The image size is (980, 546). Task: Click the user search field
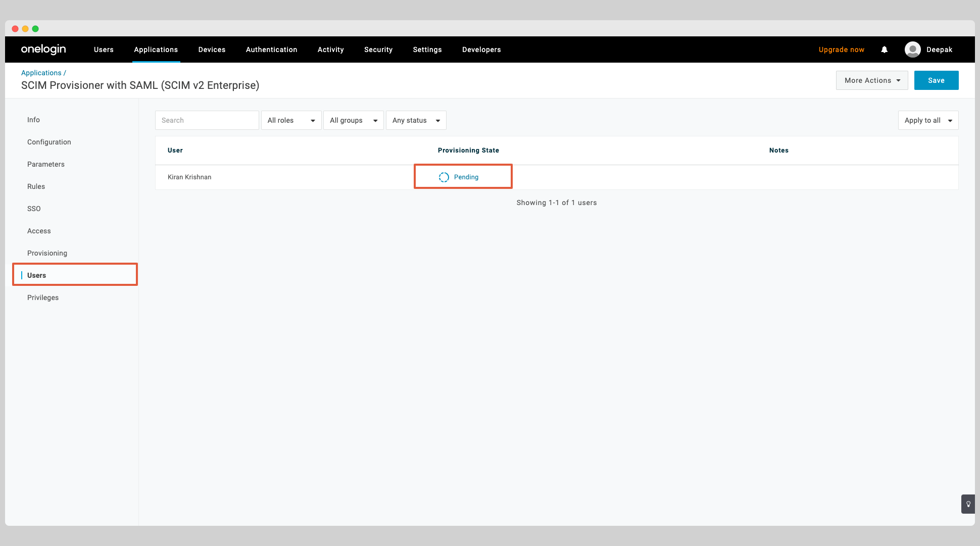pos(207,120)
